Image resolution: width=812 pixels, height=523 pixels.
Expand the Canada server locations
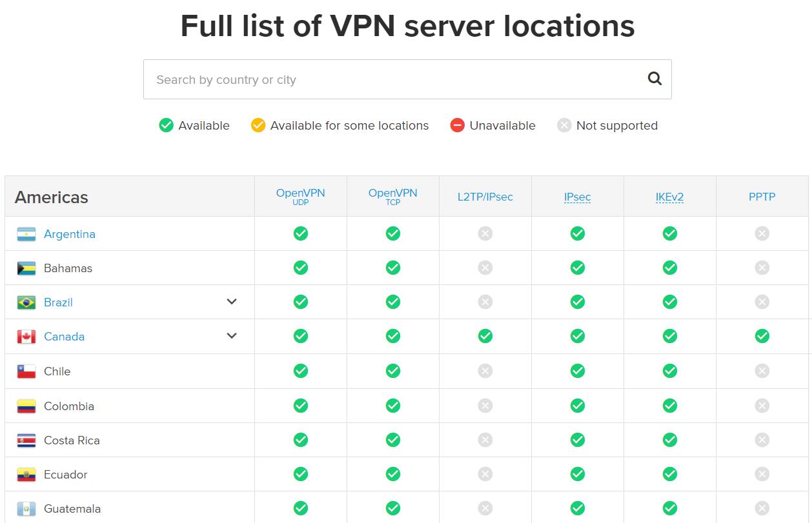(232, 336)
